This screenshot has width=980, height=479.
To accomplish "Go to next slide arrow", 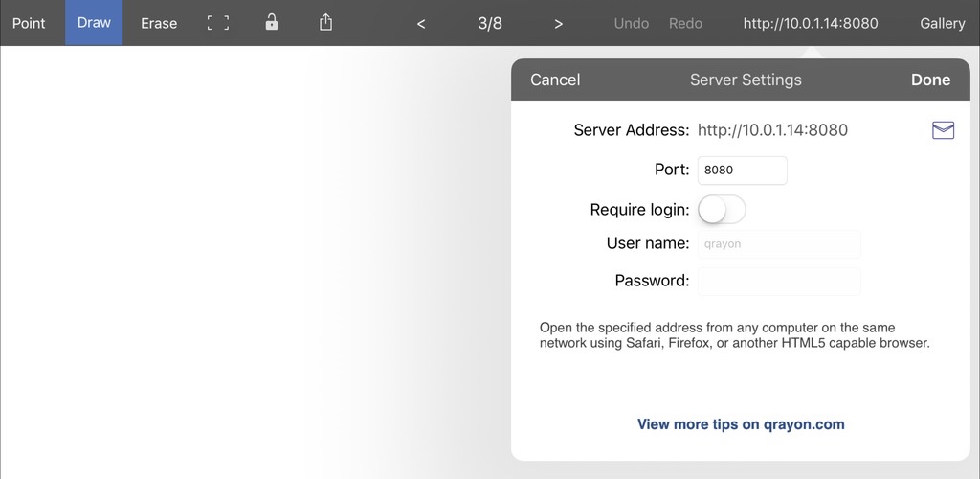I will pos(559,24).
